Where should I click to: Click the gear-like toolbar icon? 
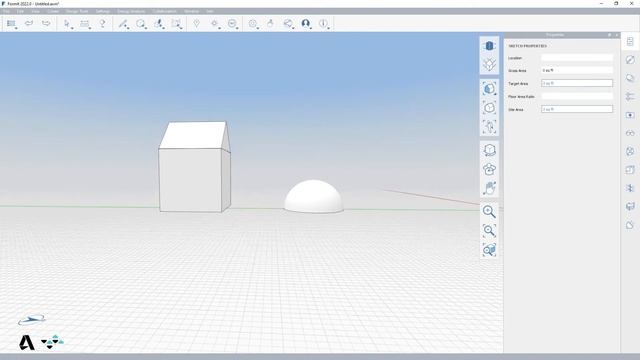(253, 24)
